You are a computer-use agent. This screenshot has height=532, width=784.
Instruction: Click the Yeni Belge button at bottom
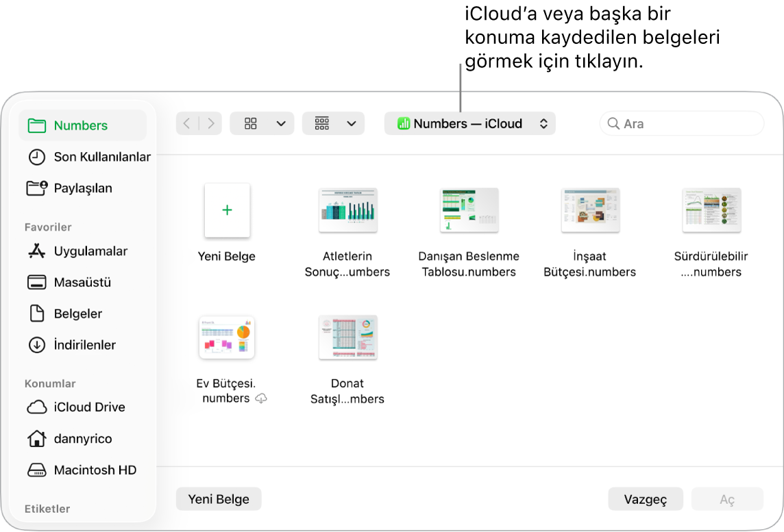pos(219,499)
